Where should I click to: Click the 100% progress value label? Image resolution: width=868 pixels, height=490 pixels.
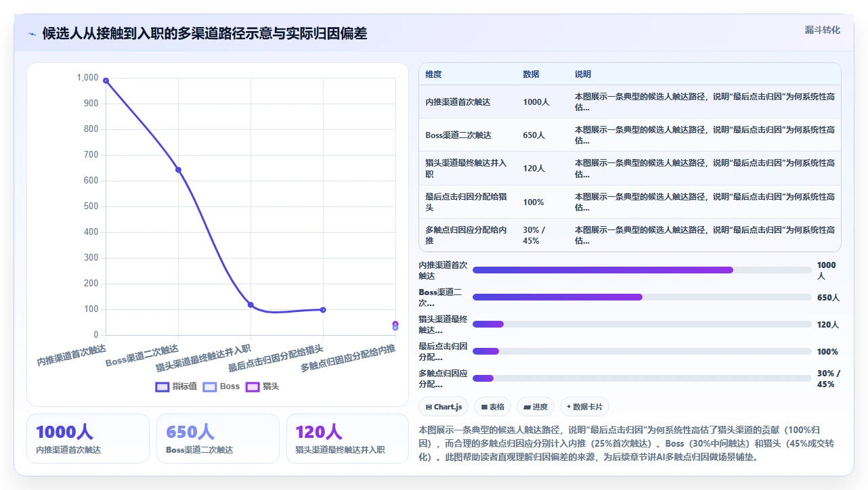point(827,351)
